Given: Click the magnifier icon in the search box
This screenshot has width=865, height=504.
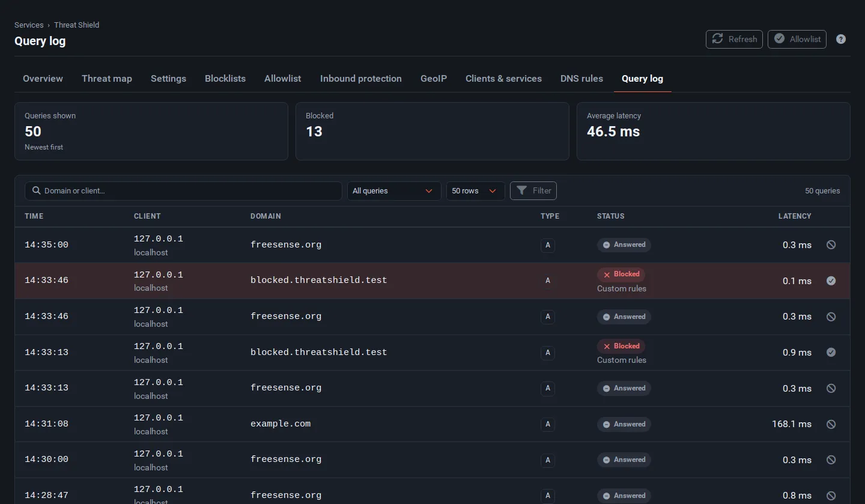Looking at the screenshot, I should point(37,190).
